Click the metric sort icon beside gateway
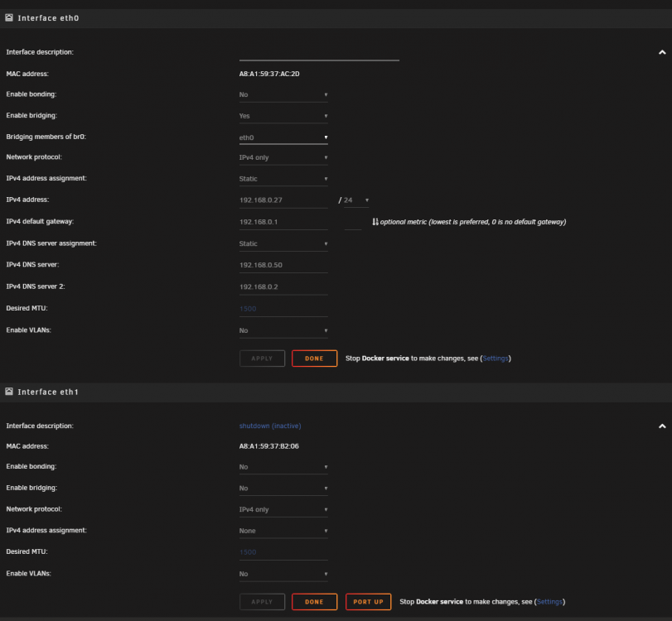This screenshot has width=672, height=621. [375, 222]
